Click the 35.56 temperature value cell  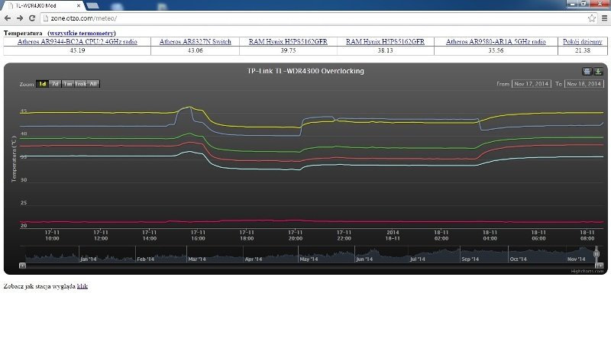pos(496,50)
